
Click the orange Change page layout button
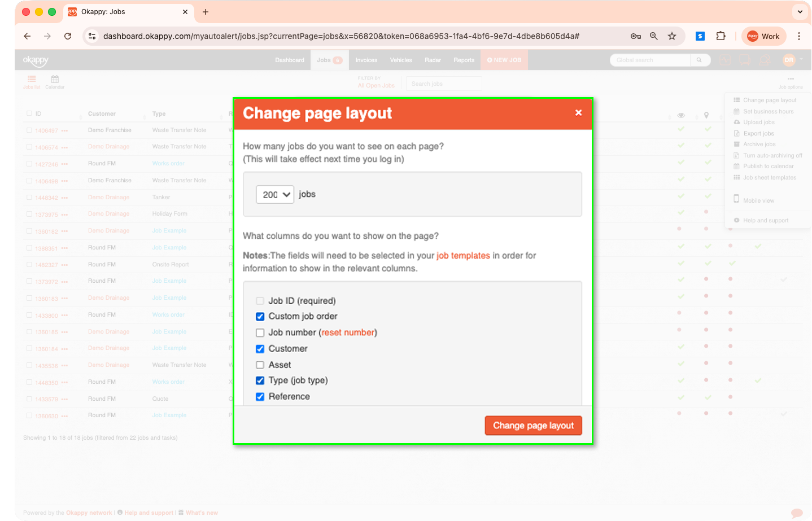click(533, 426)
